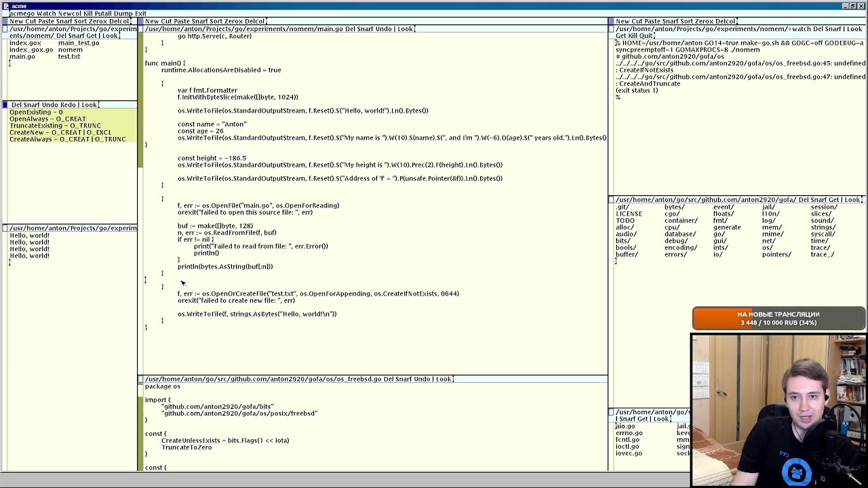Click the strings/ directory in gofa listing
The image size is (868, 488).
823,227
